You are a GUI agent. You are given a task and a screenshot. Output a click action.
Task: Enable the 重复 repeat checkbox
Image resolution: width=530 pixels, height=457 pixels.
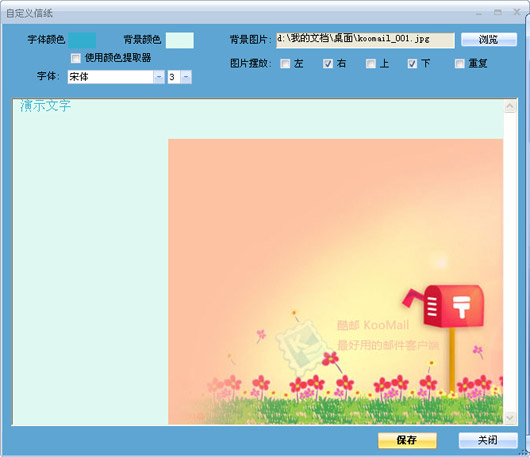[x=460, y=64]
